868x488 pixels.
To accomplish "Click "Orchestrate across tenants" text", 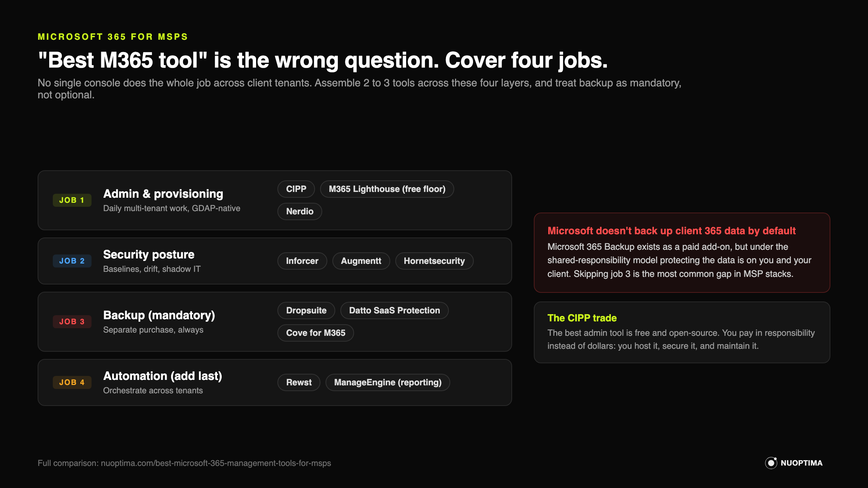I will pos(153,390).
